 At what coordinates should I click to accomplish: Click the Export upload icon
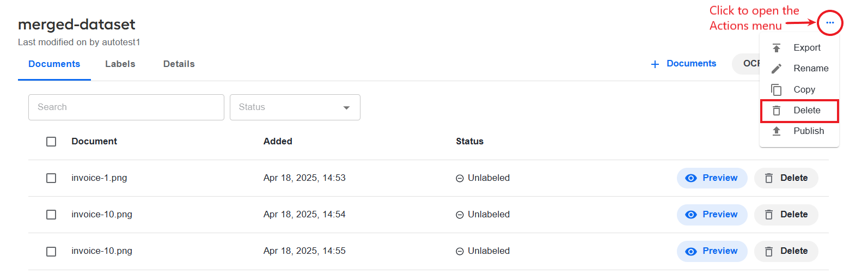click(x=777, y=48)
